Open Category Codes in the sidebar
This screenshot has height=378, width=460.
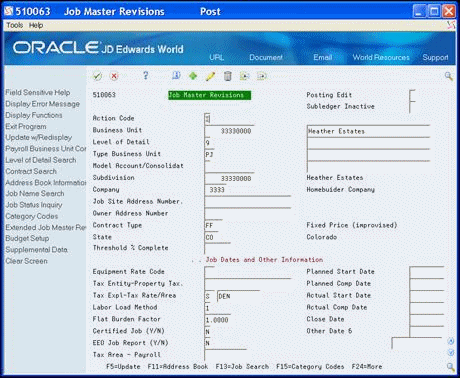click(x=32, y=216)
